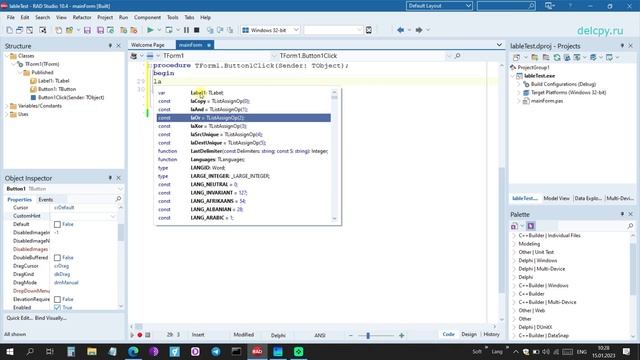The width and height of the screenshot is (640, 360).
Task: Switch to the Welcome Page tab
Action: tap(148, 45)
